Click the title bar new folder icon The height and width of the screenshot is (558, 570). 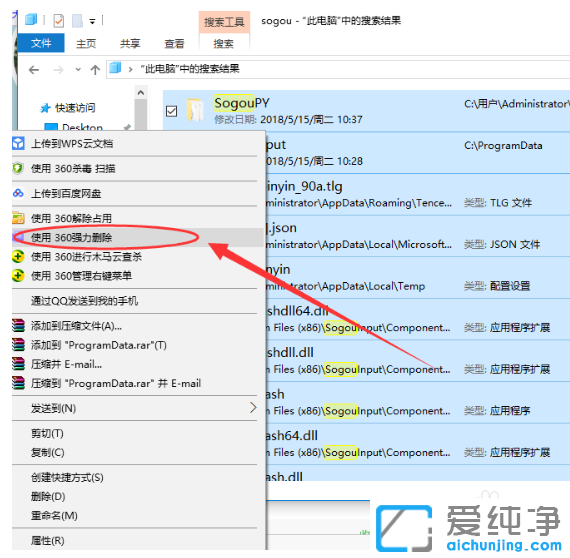tap(77, 21)
